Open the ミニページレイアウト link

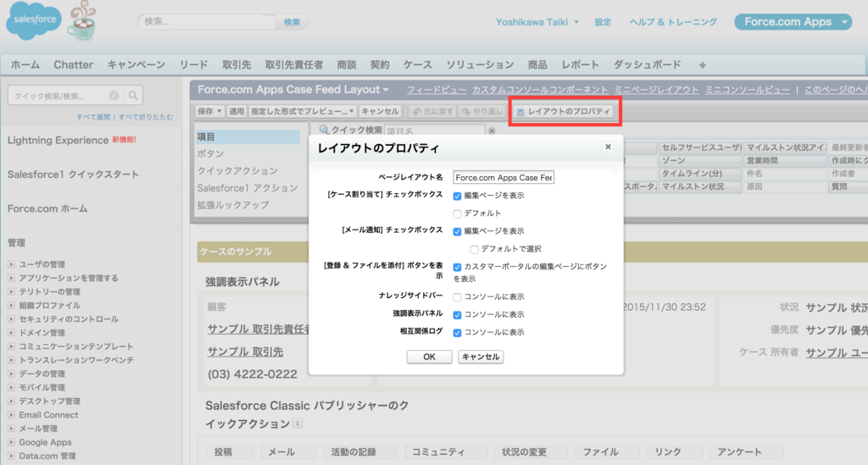pyautogui.click(x=656, y=90)
